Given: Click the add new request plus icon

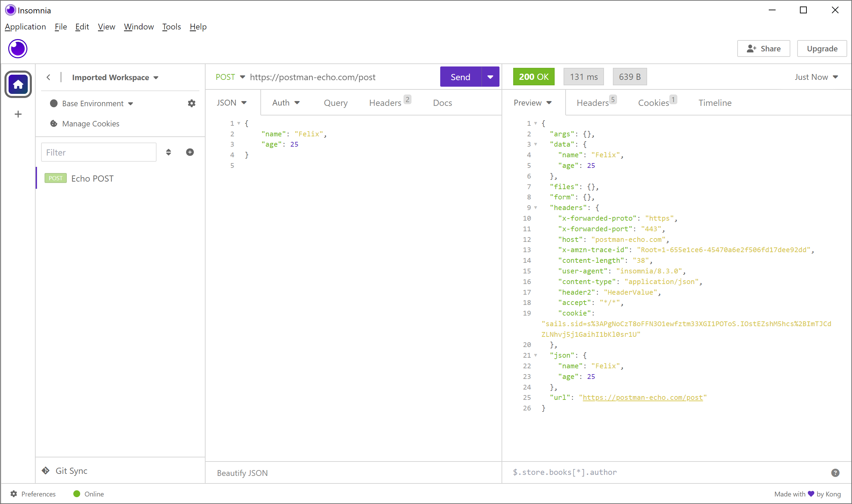Looking at the screenshot, I should 191,152.
